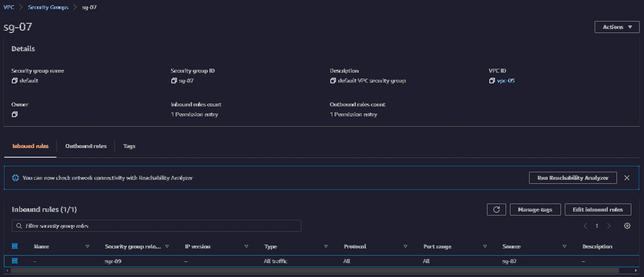Screen dimensions: 644x277
Task: Click 1 Permission entry under Outbound rules count
Action: [x=353, y=114]
